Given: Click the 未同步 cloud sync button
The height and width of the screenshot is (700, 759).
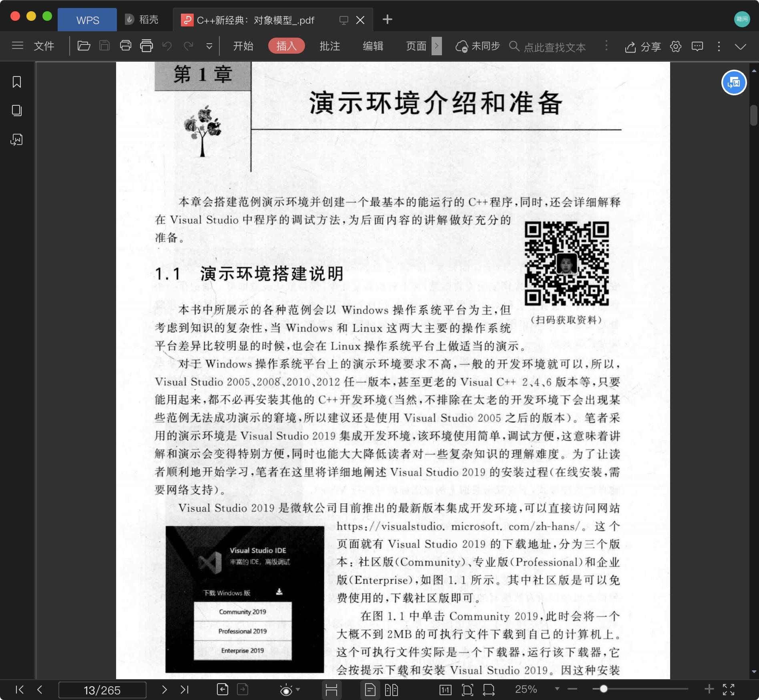Looking at the screenshot, I should pos(478,46).
